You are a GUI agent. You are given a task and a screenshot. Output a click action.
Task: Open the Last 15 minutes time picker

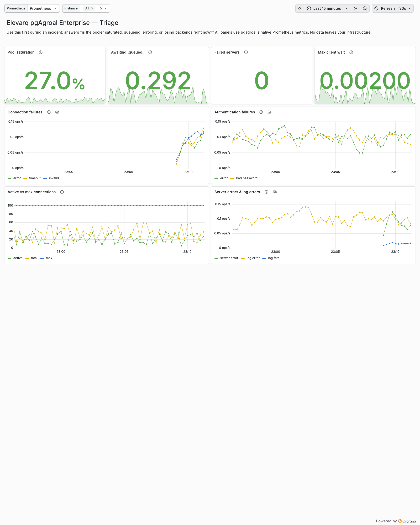click(327, 8)
